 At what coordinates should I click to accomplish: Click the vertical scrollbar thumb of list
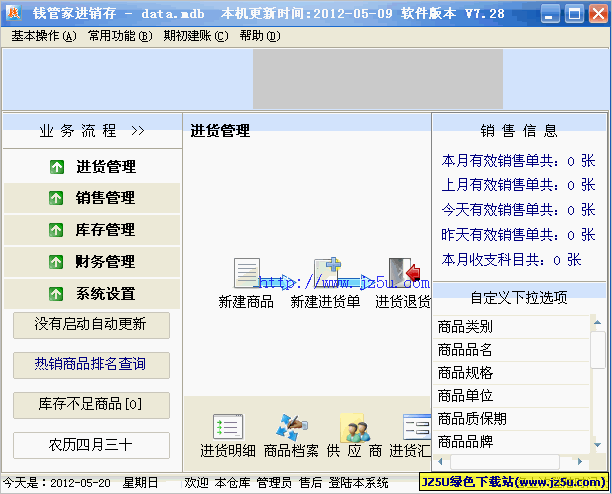pos(598,350)
